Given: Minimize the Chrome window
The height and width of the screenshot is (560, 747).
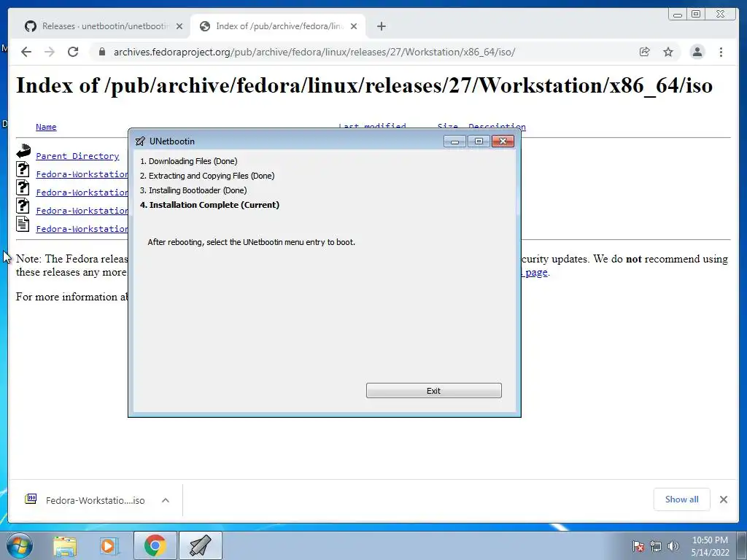Looking at the screenshot, I should [678, 15].
